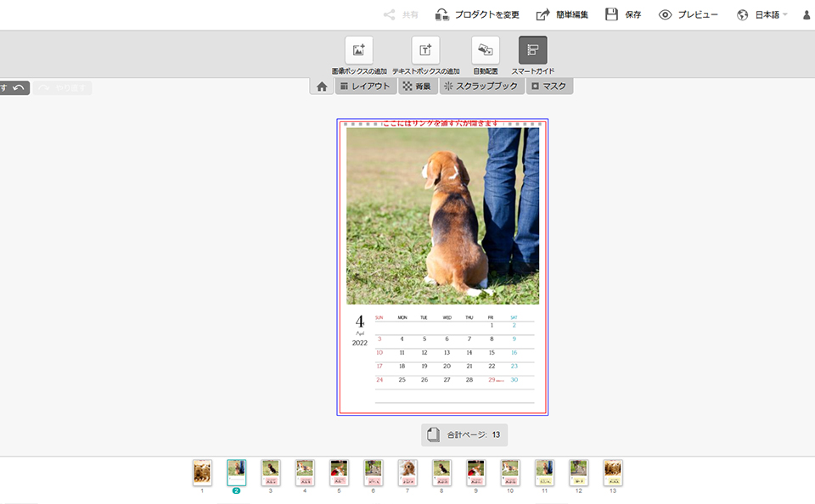Open プレビュー preview with eye icon

[689, 14]
